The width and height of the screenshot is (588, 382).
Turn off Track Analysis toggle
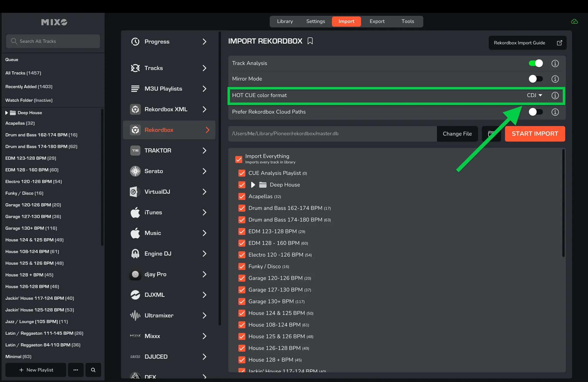coord(535,63)
